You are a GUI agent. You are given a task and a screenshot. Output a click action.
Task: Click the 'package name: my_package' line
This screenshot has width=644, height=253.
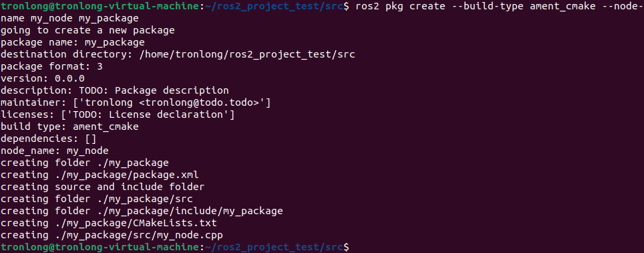(73, 42)
